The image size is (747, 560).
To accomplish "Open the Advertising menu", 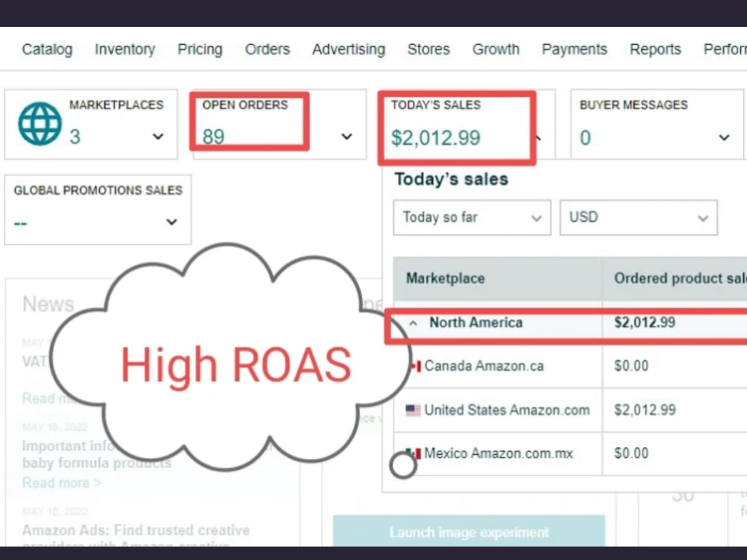I will 349,49.
